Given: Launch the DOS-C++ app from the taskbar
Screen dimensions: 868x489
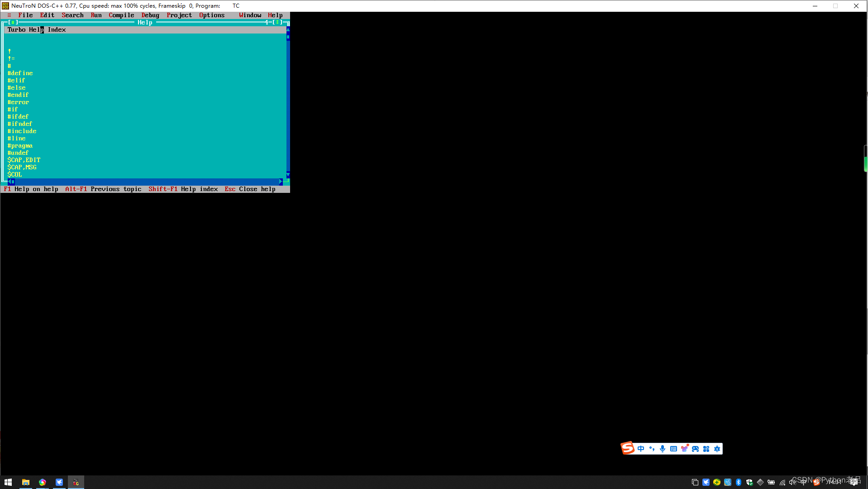Looking at the screenshot, I should pyautogui.click(x=76, y=482).
